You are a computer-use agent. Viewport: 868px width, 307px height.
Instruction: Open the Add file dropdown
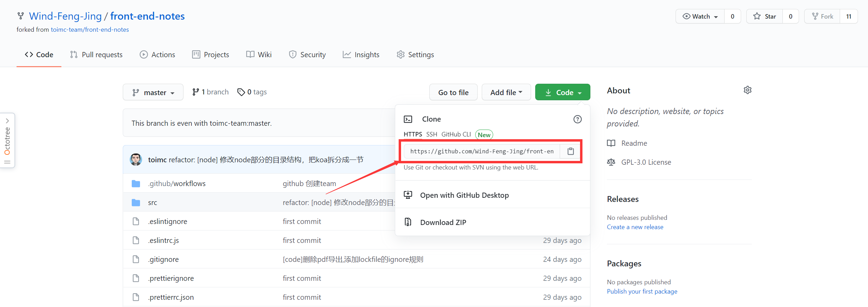pyautogui.click(x=506, y=92)
